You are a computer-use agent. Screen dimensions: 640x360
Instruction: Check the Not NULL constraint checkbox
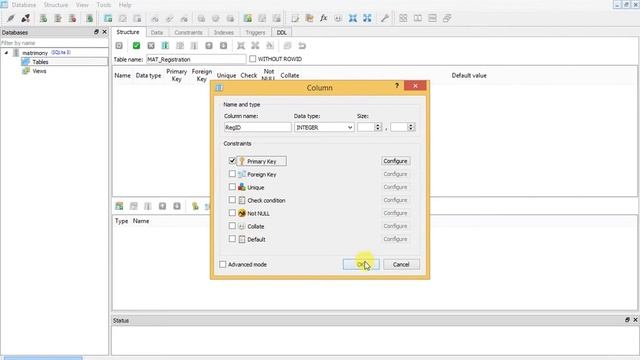coord(232,213)
